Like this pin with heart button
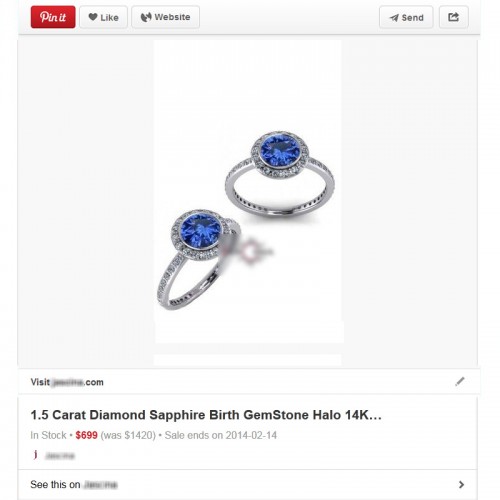The width and height of the screenshot is (500, 500). click(103, 17)
